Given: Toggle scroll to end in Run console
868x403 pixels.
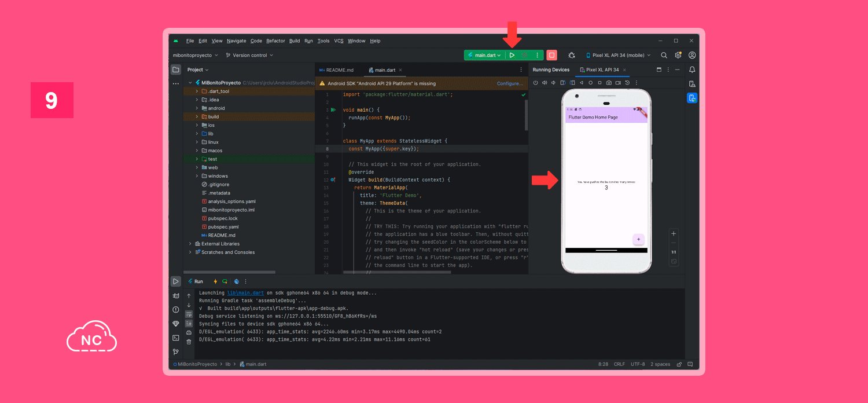Looking at the screenshot, I should 189,324.
